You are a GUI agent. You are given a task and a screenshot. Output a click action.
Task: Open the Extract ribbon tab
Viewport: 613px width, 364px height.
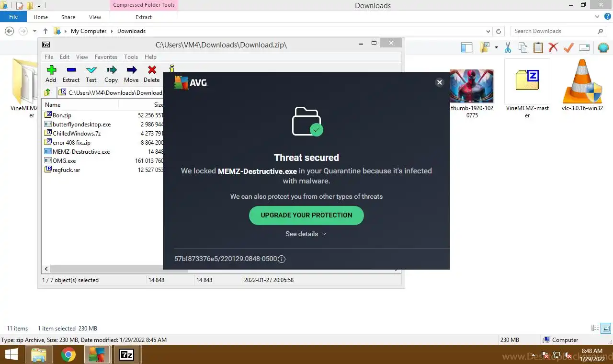pyautogui.click(x=144, y=17)
